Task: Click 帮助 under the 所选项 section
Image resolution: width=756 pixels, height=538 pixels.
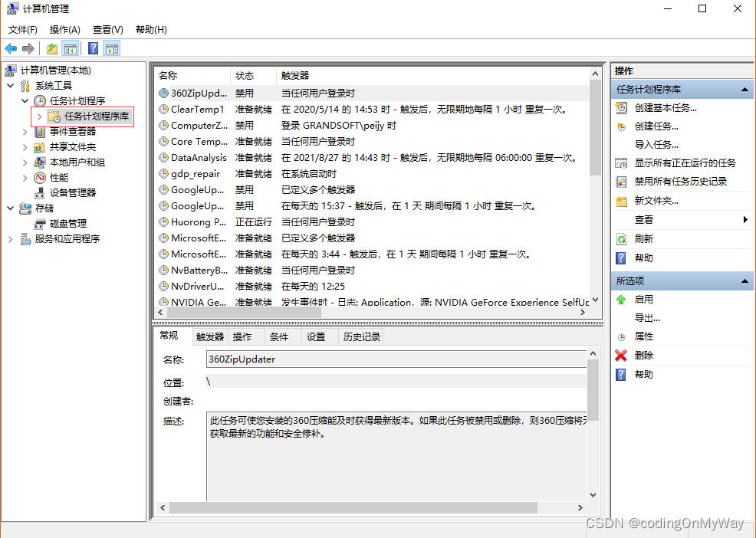Action: click(x=643, y=375)
